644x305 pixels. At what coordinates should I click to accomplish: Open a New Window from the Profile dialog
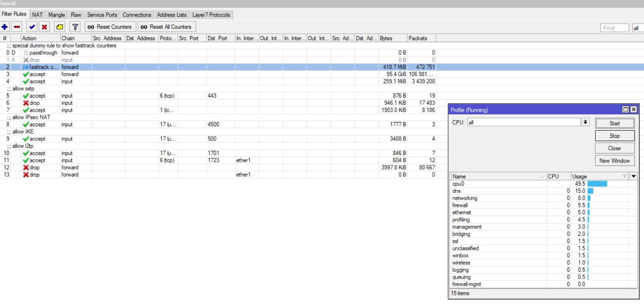point(615,161)
